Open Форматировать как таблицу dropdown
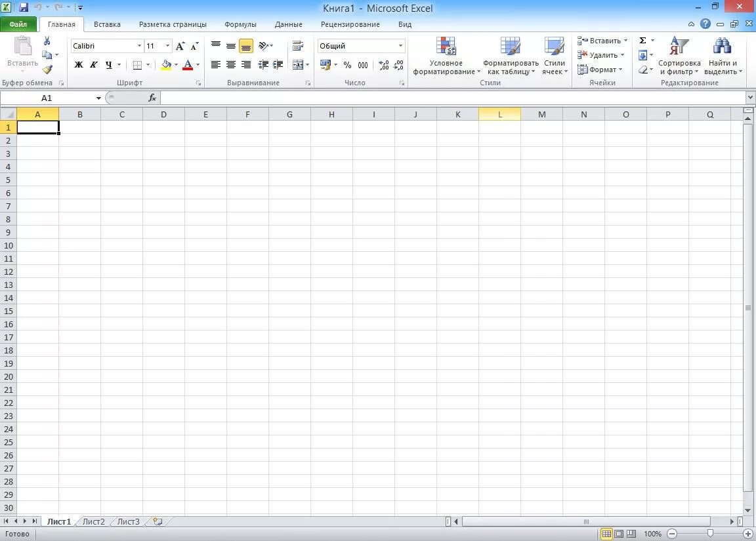 510,56
